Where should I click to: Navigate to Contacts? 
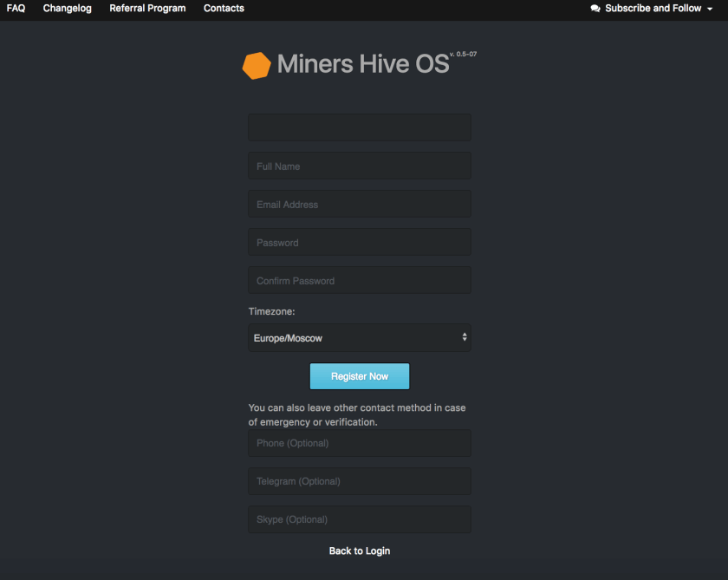pos(224,9)
